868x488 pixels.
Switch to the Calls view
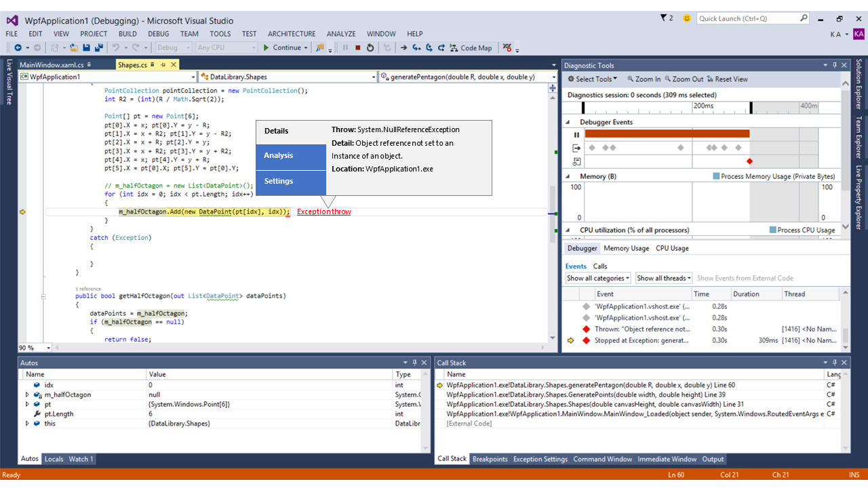(x=600, y=266)
